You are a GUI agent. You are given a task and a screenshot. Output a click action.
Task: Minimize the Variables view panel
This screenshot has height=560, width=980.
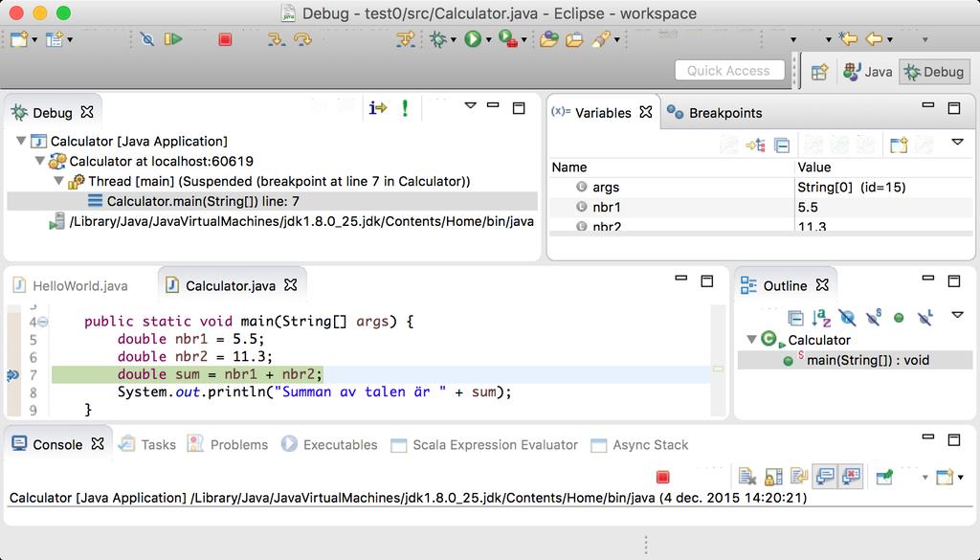(928, 105)
